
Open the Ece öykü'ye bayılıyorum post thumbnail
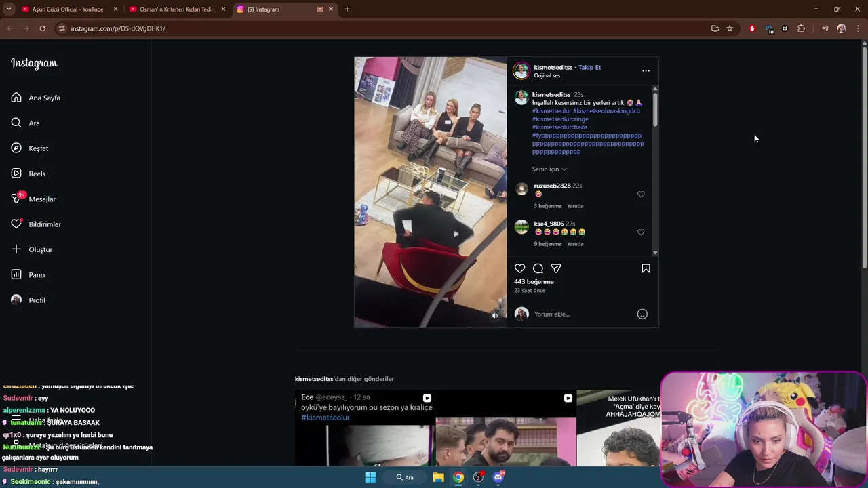[x=363, y=428]
